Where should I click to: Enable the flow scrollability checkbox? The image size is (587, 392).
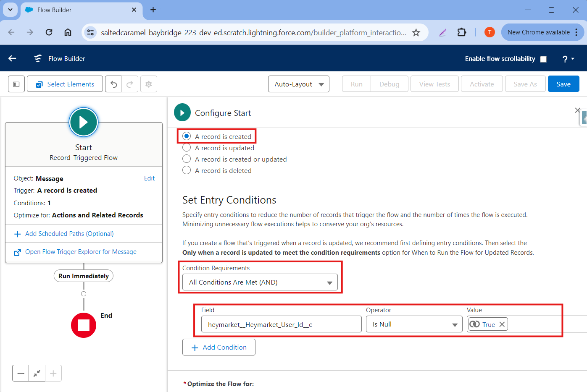[x=543, y=59]
